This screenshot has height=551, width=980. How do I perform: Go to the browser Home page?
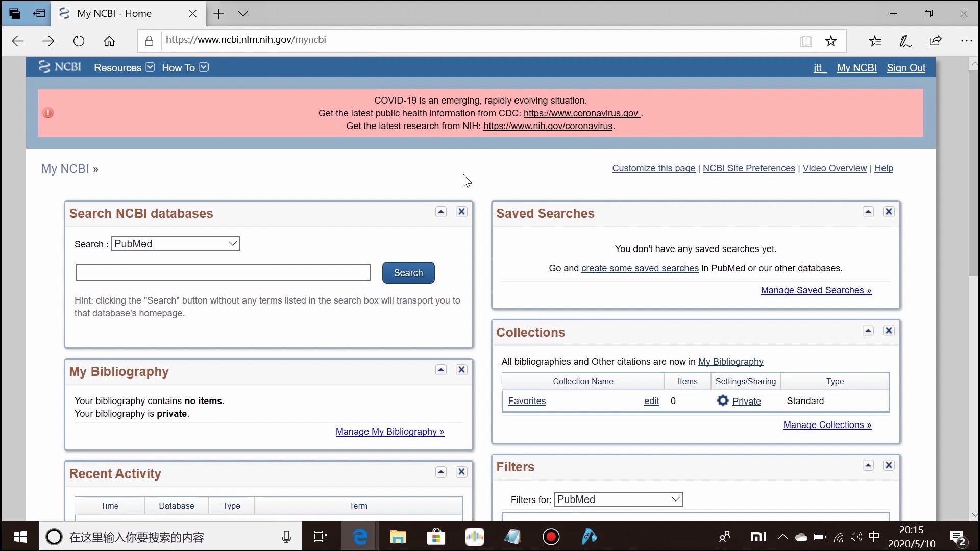point(109,41)
